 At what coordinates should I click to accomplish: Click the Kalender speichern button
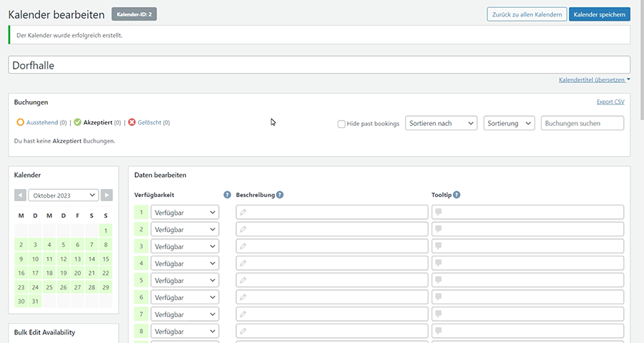click(x=600, y=14)
